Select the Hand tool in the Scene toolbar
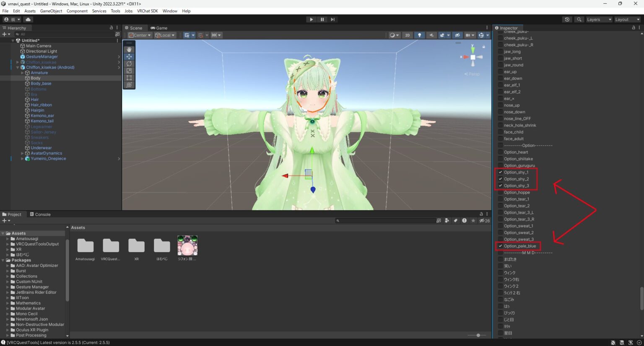Image resolution: width=644 pixels, height=346 pixels. (x=129, y=49)
